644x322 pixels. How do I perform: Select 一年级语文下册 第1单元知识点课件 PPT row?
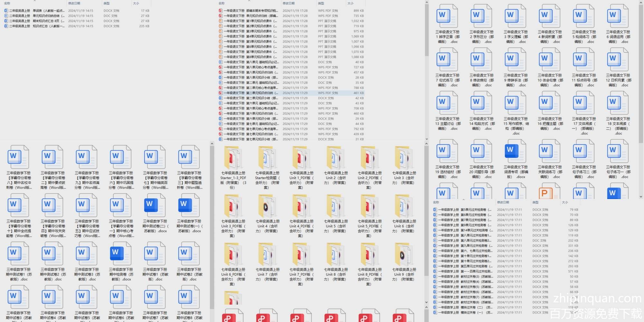click(x=291, y=21)
